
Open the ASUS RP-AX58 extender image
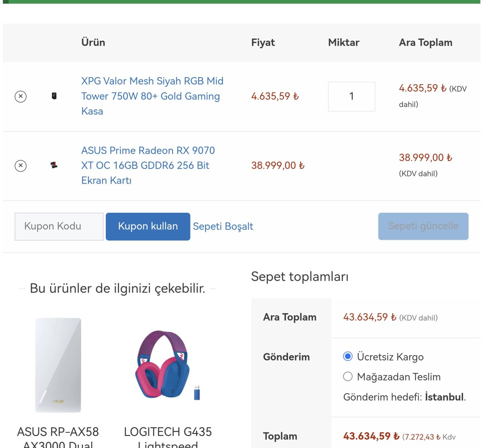[x=58, y=365]
